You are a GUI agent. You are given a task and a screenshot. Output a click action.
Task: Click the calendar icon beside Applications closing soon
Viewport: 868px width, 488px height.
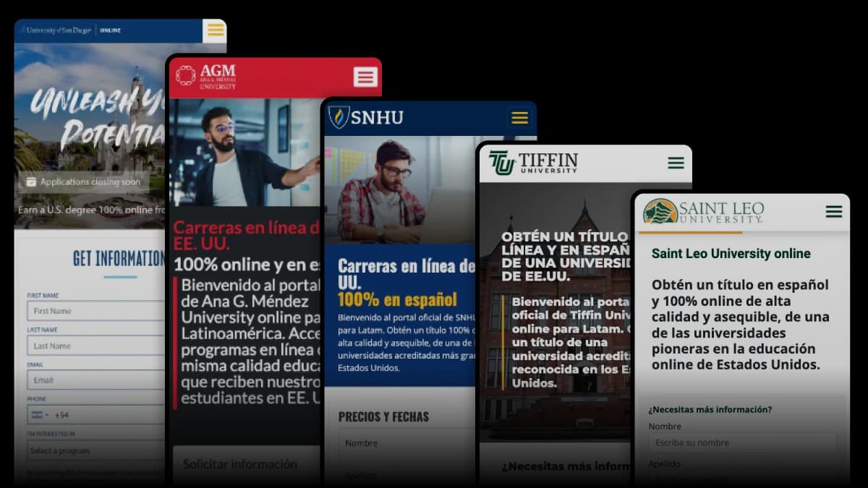pyautogui.click(x=31, y=182)
